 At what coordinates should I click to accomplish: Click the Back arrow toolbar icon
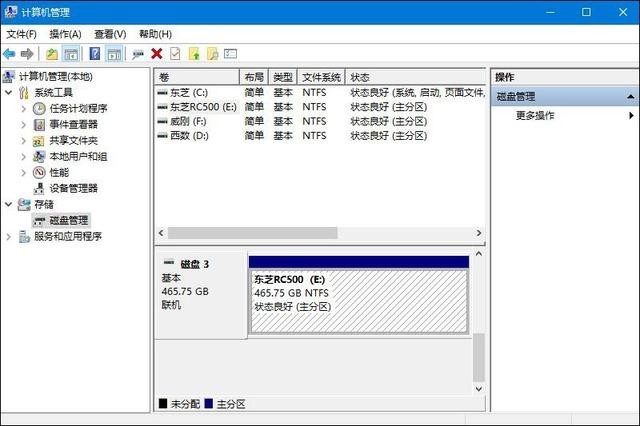click(x=9, y=53)
